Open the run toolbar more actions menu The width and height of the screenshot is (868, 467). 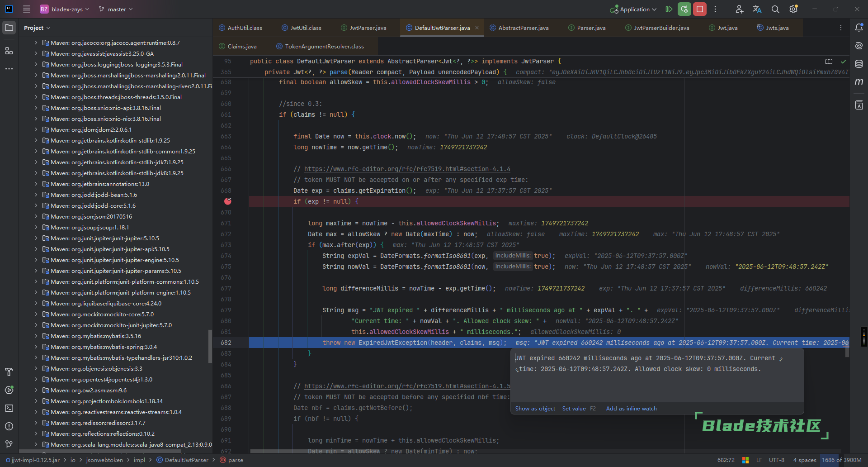point(715,9)
